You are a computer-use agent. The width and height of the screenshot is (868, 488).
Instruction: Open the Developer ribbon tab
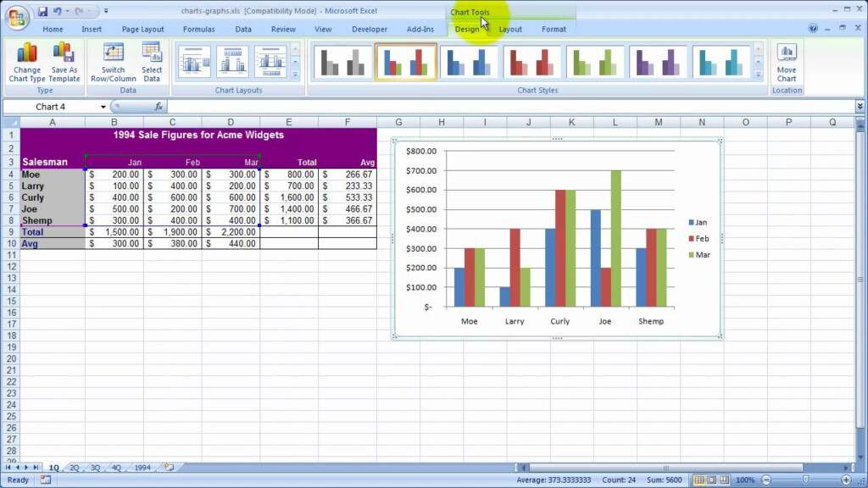pyautogui.click(x=370, y=30)
